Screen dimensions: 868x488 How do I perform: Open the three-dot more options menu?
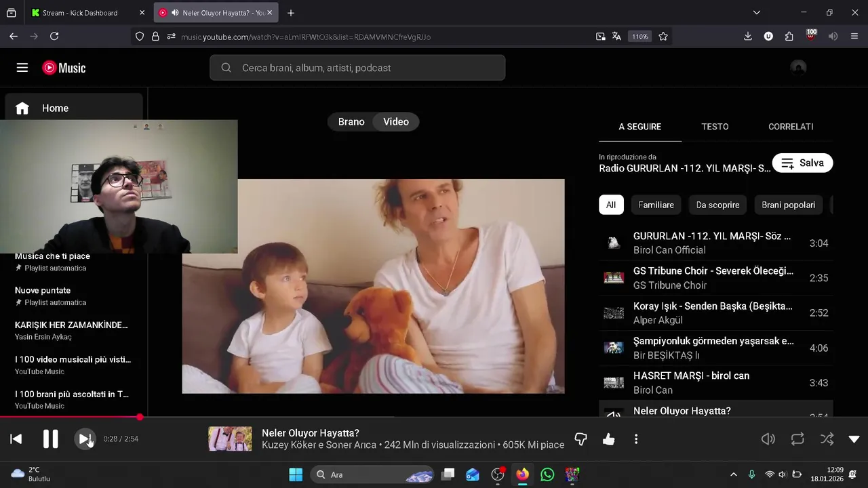pyautogui.click(x=636, y=439)
